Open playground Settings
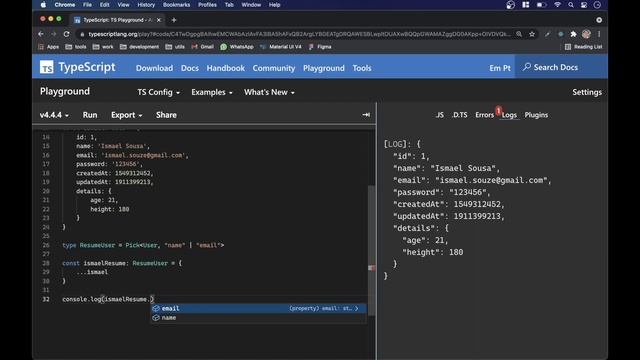This screenshot has width=640, height=360. pos(587,92)
